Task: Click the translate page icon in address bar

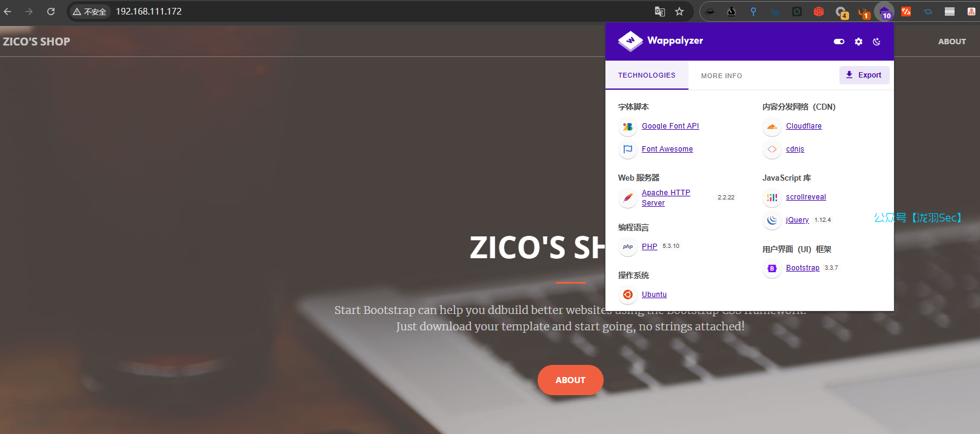Action: (x=660, y=12)
